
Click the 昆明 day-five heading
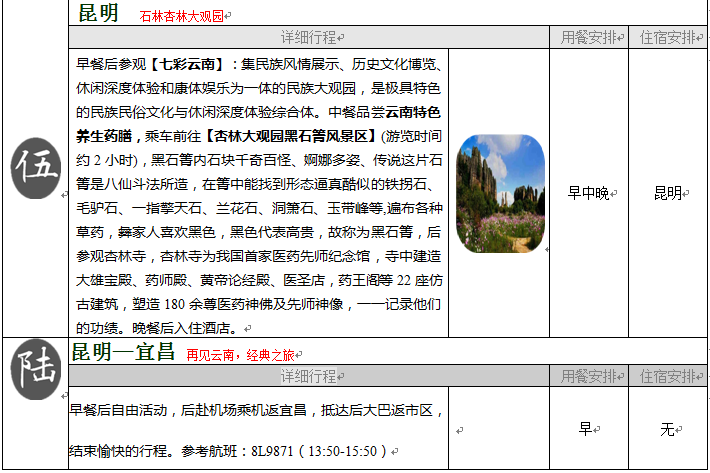pos(98,13)
